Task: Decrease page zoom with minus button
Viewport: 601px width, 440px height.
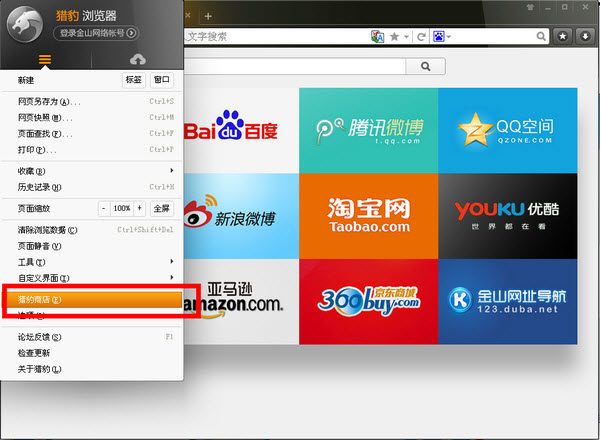Action: (x=103, y=208)
